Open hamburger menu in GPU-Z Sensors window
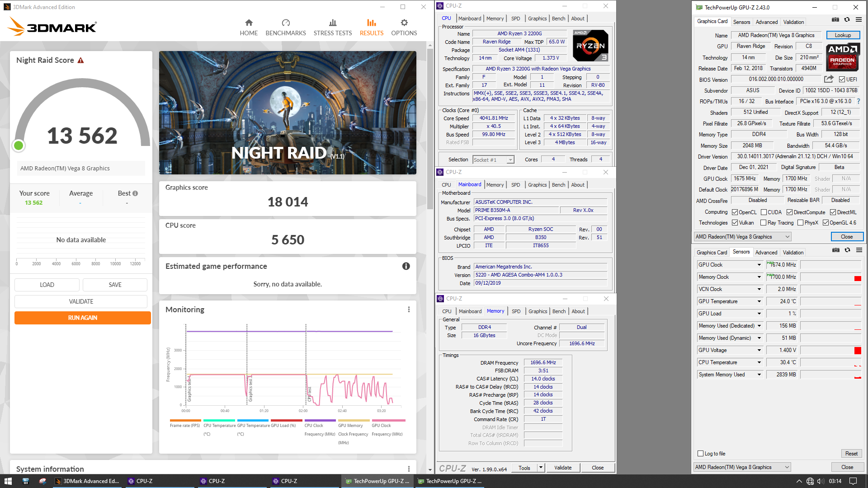Viewport: 868px width, 488px height. [x=859, y=250]
